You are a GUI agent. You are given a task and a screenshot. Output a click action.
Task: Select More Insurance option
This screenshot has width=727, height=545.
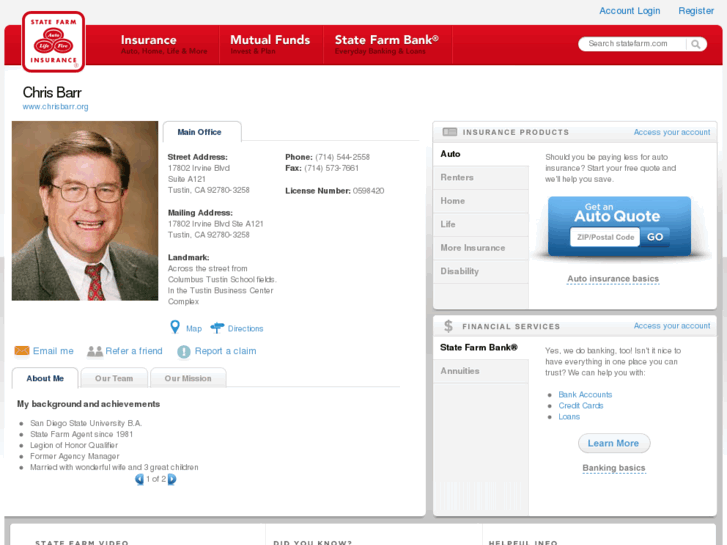(481, 248)
